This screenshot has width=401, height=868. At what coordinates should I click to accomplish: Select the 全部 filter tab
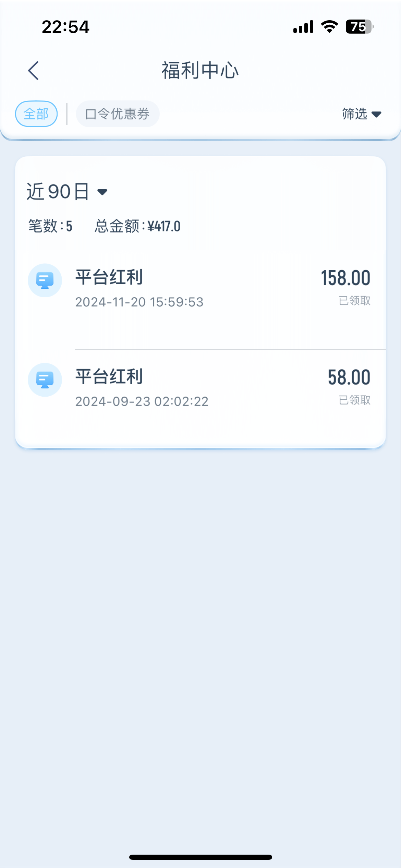36,114
